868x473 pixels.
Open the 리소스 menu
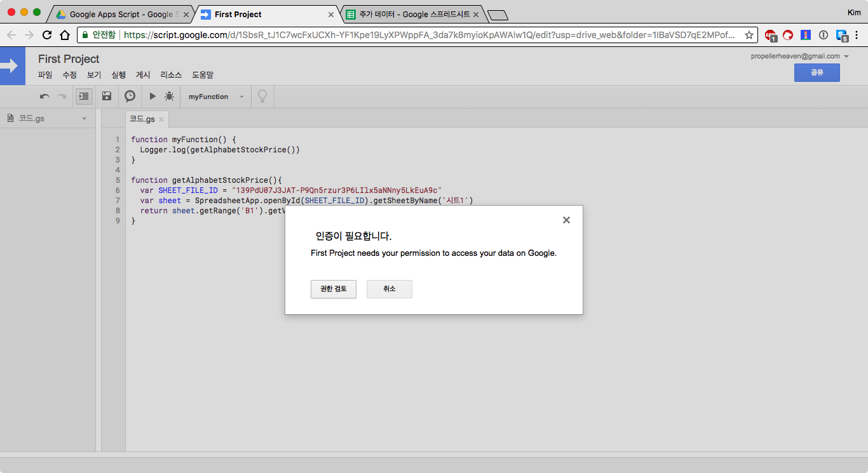(x=171, y=75)
